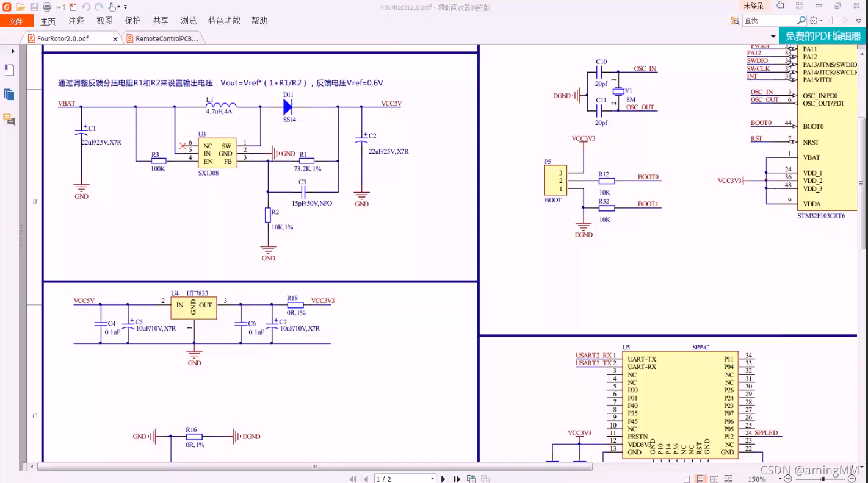Open the 共享 ribbon tab
This screenshot has height=483, width=868.
pos(161,21)
